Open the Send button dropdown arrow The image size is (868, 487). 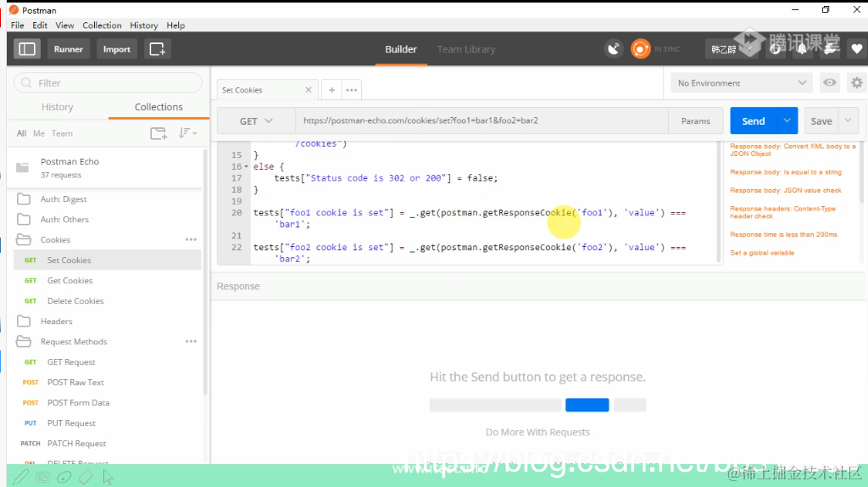tap(787, 120)
